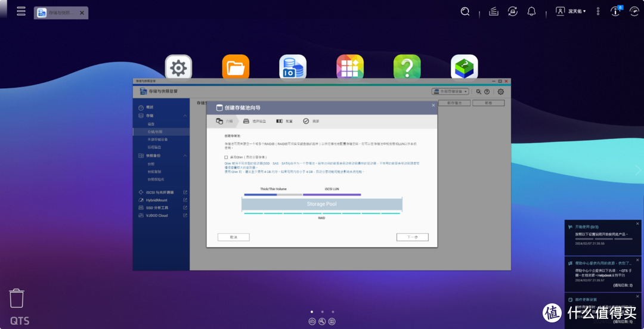Open the user account menu 况天佑
Viewport: 644px width, 329px height.
pyautogui.click(x=571, y=11)
